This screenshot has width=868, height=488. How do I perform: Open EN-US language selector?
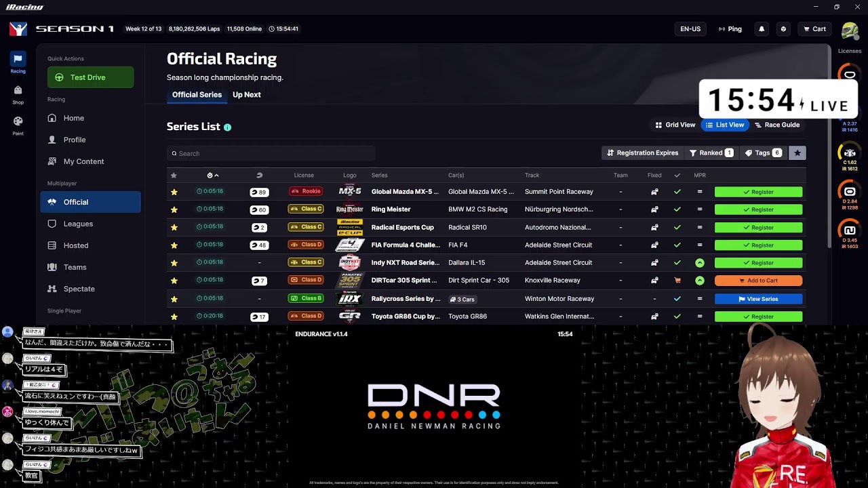690,29
